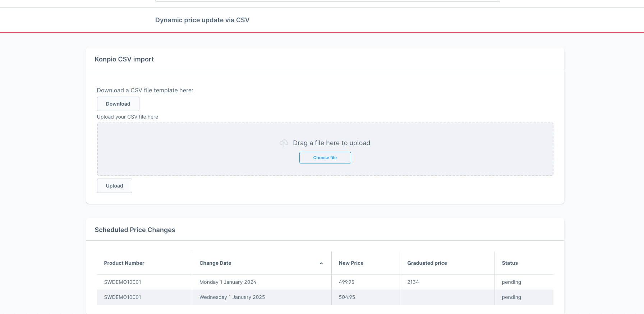The image size is (644, 314).
Task: Select SWDEMO10001 in the 2025 row
Action: (123, 297)
